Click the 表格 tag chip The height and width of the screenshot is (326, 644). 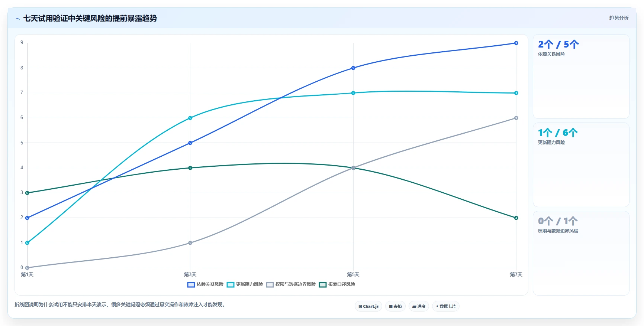(x=395, y=306)
